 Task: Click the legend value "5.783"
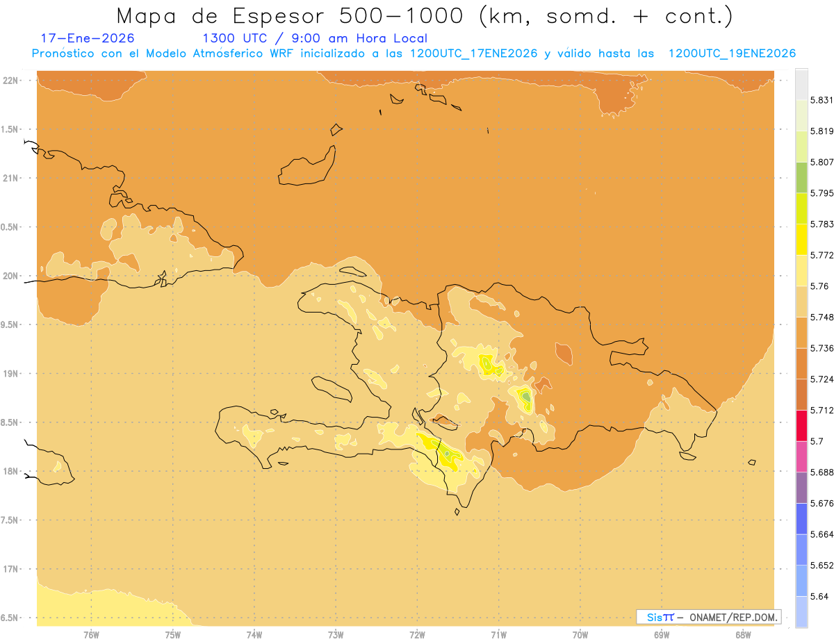tap(821, 224)
